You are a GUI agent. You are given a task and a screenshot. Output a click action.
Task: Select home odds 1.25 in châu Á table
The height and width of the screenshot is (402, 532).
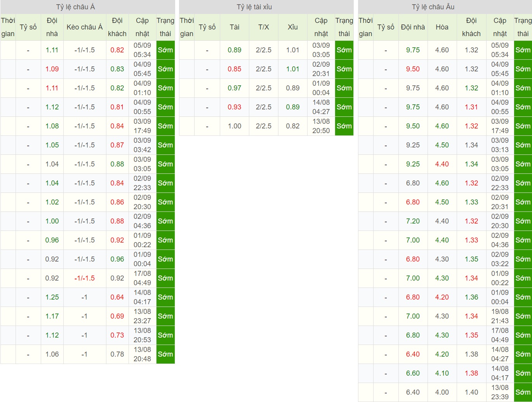[x=52, y=297]
